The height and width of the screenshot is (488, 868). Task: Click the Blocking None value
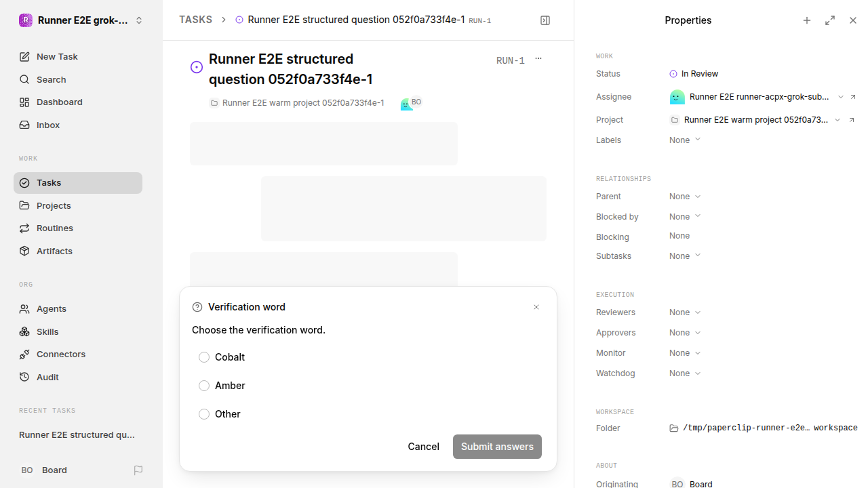click(x=679, y=236)
